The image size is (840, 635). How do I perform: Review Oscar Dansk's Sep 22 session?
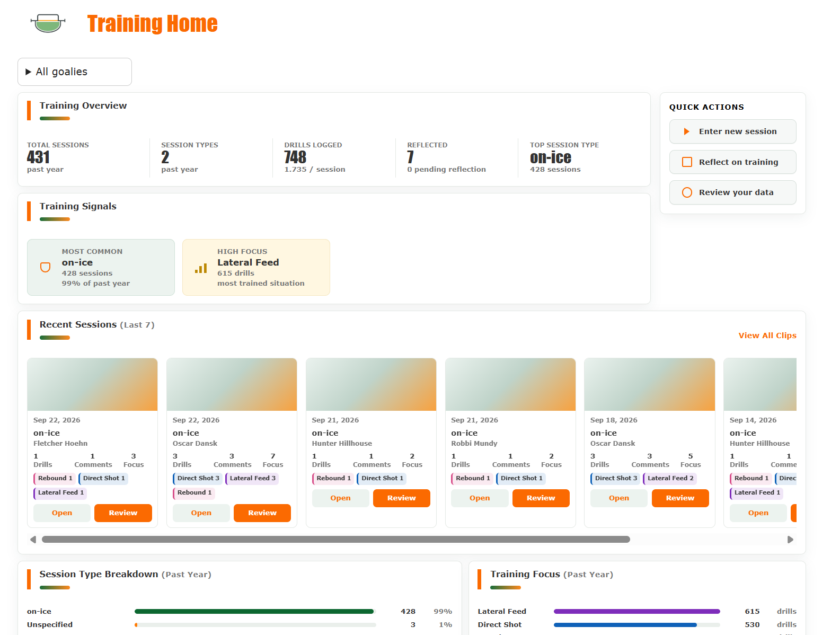coord(262,513)
